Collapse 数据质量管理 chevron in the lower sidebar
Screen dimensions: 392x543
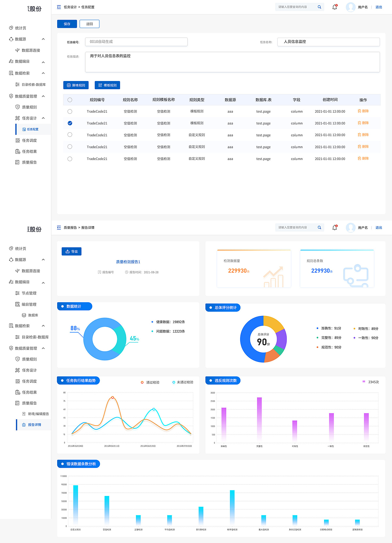click(43, 348)
